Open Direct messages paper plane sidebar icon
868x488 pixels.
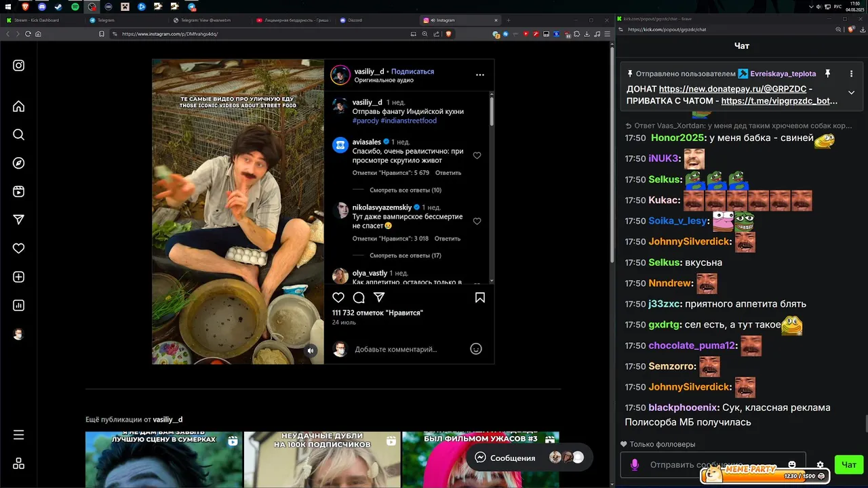(x=19, y=220)
